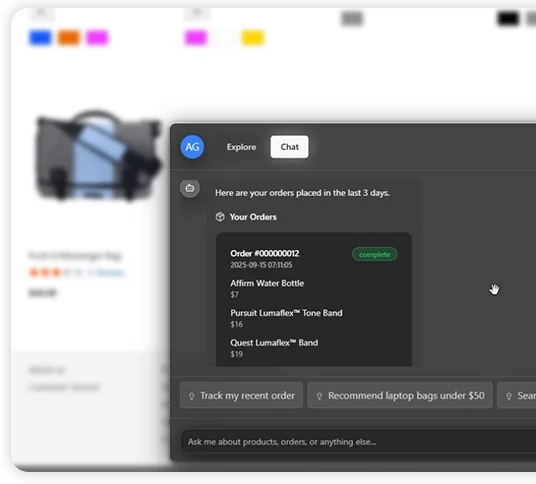Focus the Ask me about products input field
Screen dimensions: 536x484
click(x=358, y=442)
